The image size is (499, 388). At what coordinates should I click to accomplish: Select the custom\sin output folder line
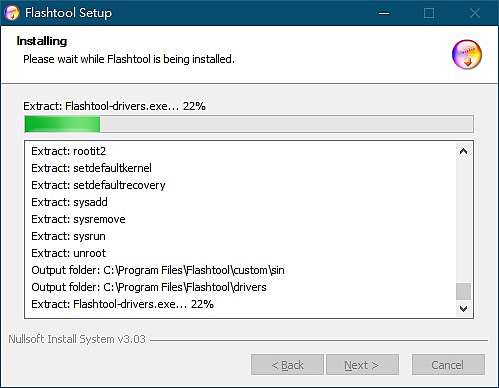click(x=158, y=270)
